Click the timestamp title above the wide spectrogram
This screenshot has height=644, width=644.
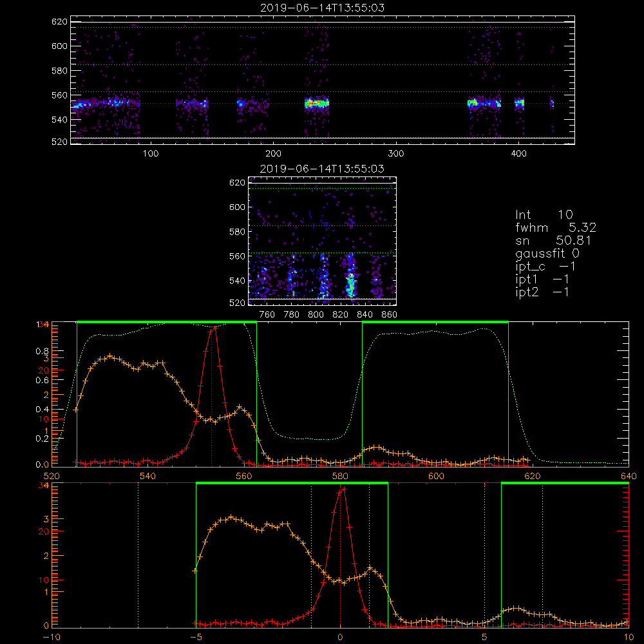click(323, 8)
